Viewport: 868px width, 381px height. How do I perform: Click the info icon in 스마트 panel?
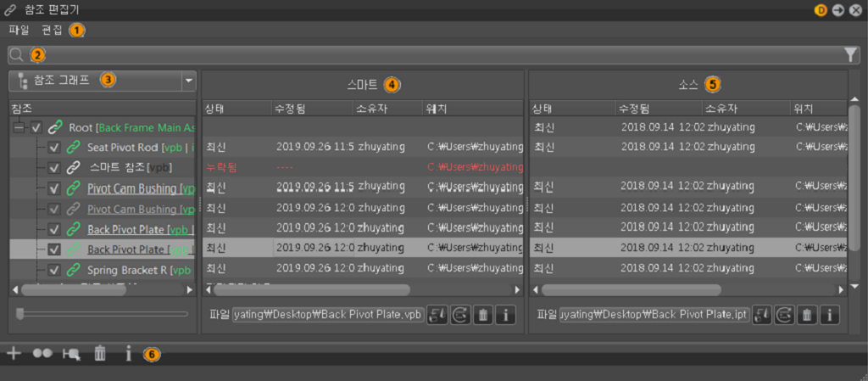coord(505,315)
